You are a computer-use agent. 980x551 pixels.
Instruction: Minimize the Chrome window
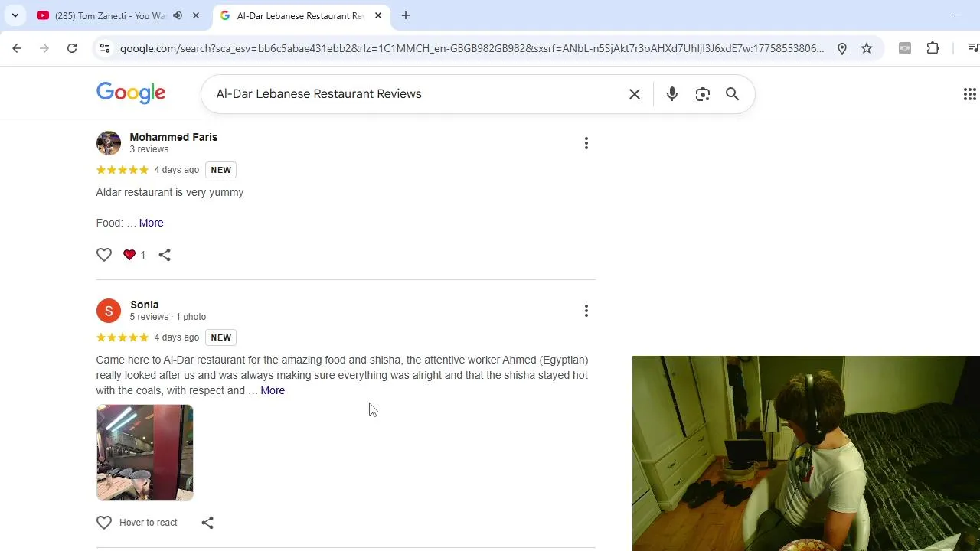pyautogui.click(x=958, y=15)
